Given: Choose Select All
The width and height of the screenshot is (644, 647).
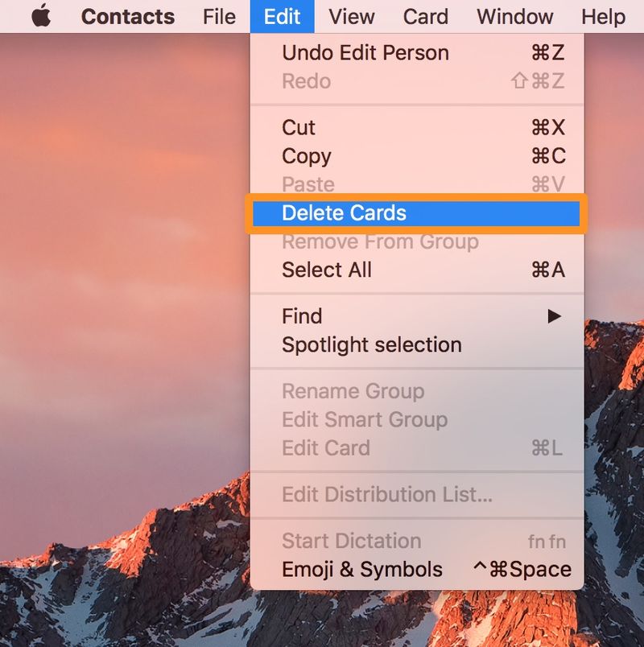Looking at the screenshot, I should [x=417, y=270].
